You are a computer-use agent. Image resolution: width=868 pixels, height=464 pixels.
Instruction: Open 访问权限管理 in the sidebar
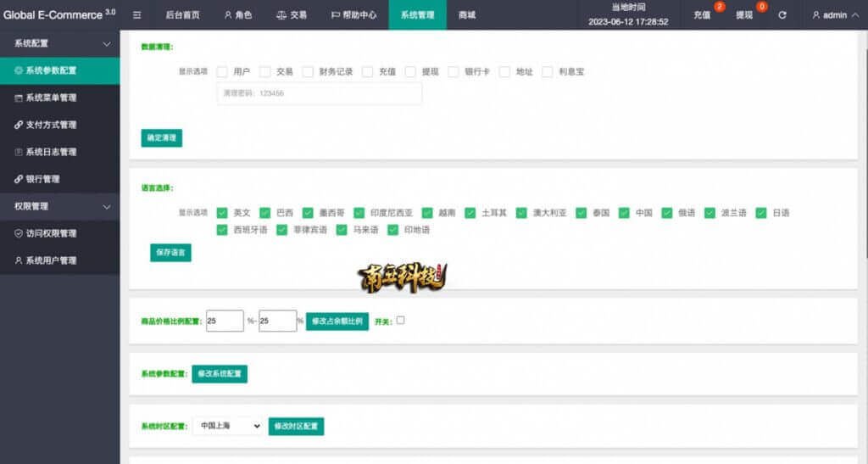pos(51,233)
